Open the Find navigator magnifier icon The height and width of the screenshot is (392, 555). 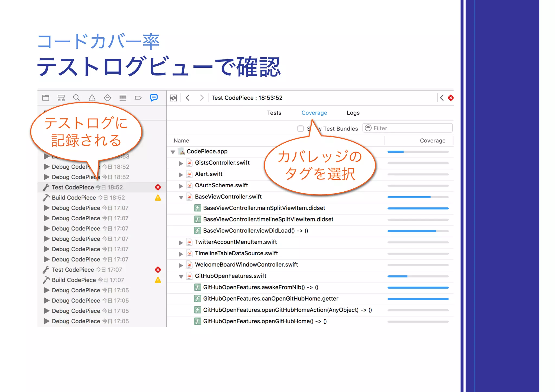click(76, 98)
